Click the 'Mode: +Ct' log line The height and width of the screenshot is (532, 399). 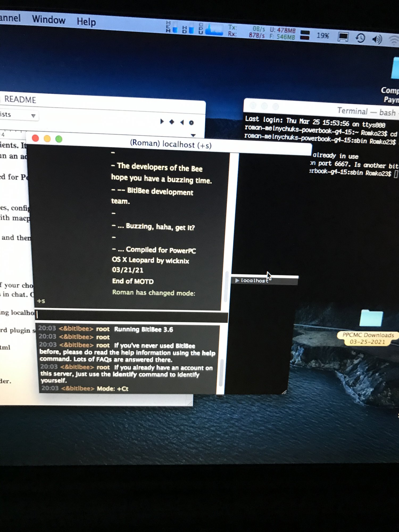113,389
